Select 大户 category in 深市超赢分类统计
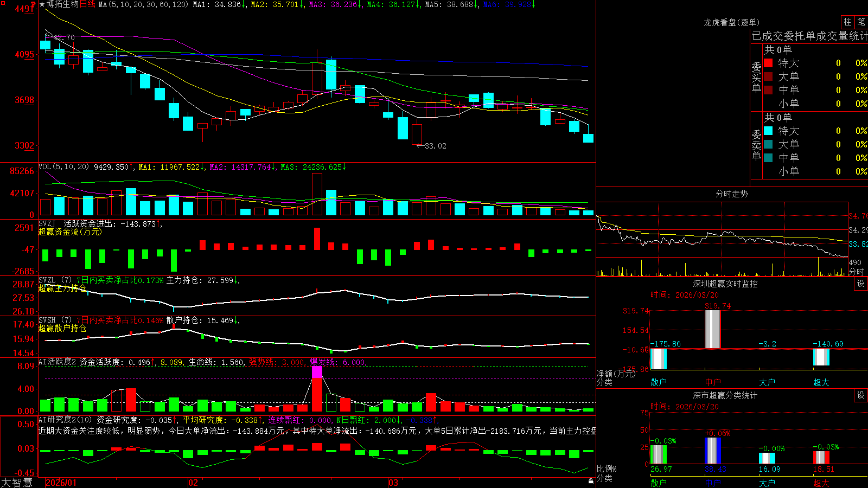The height and width of the screenshot is (488, 868). pyautogui.click(x=767, y=483)
